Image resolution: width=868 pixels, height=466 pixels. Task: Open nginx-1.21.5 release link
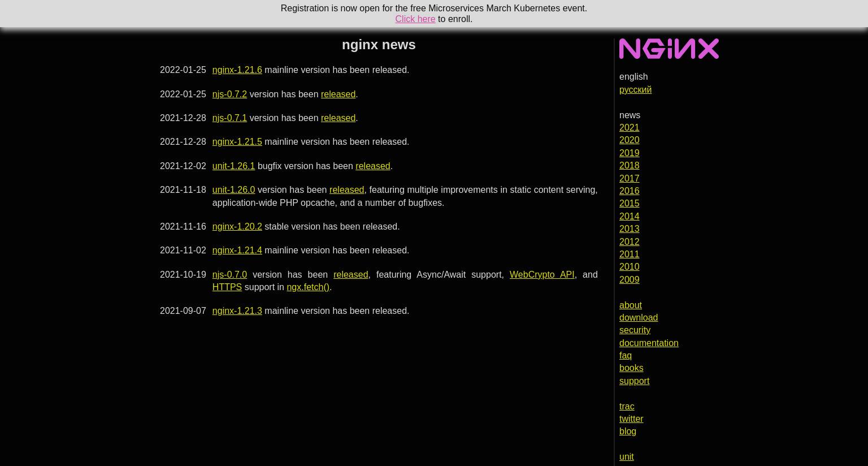tap(237, 141)
